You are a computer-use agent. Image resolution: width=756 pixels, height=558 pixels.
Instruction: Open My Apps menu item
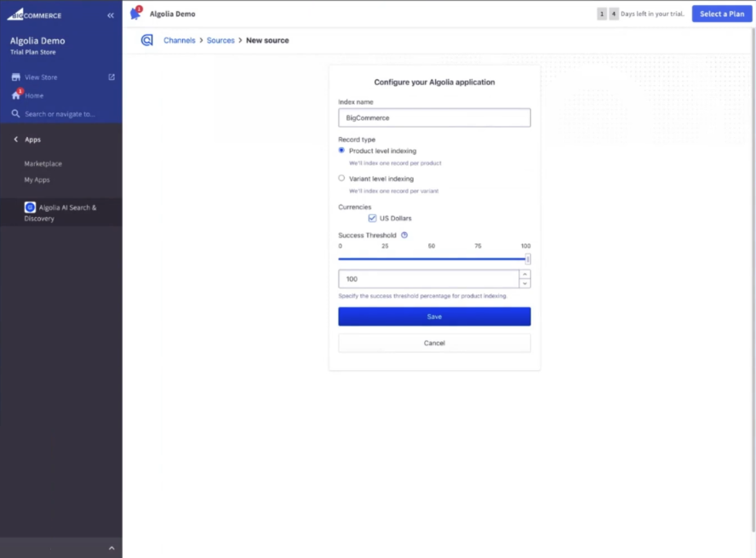coord(37,179)
